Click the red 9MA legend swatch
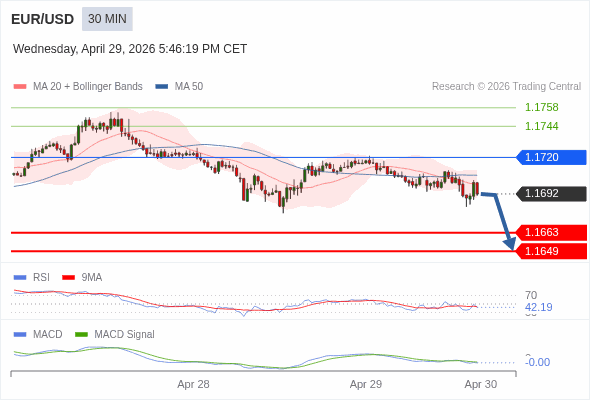Screen dimensions: 590x400 [x=68, y=278]
